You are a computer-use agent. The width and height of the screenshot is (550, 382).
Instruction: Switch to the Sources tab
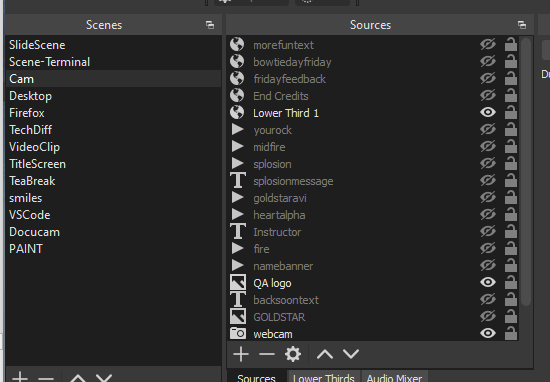[x=256, y=377]
